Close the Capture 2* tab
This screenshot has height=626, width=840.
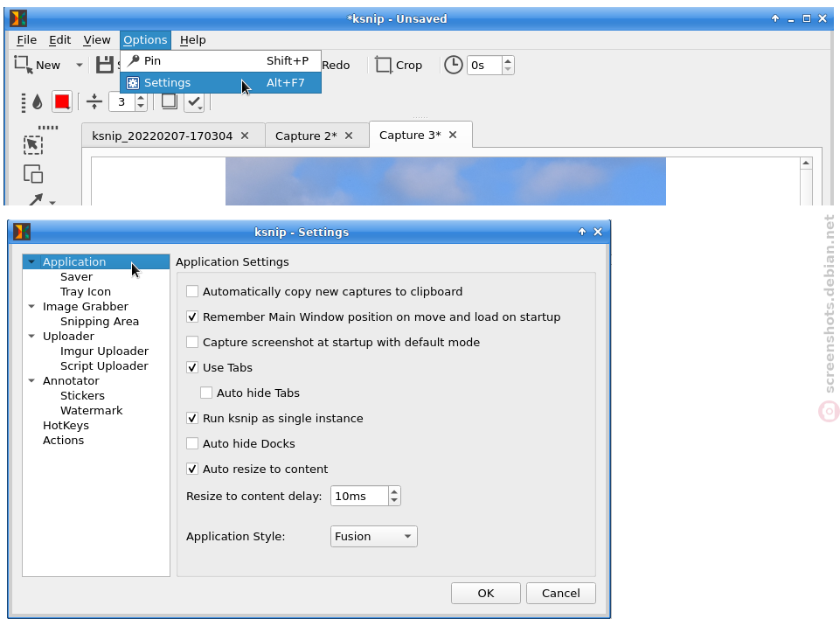(x=349, y=136)
